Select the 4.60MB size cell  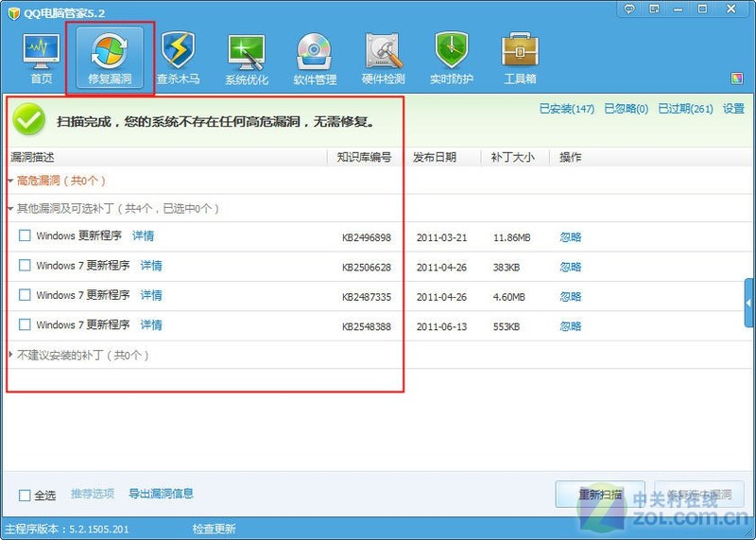pos(508,297)
